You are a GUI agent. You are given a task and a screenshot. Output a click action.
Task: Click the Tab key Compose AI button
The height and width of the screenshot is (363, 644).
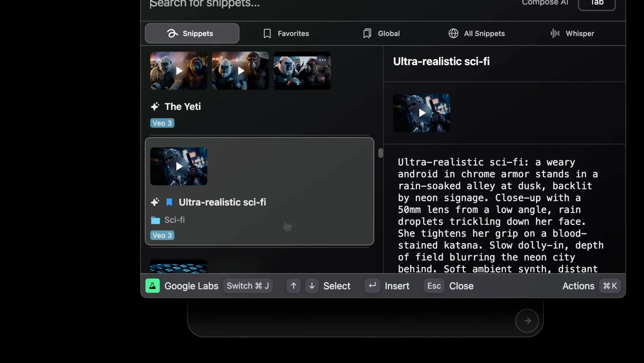[597, 4]
